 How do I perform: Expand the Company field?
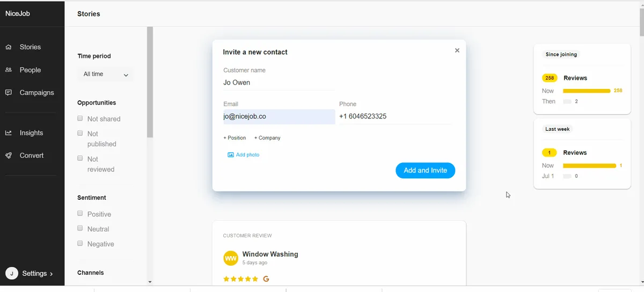[x=267, y=138]
